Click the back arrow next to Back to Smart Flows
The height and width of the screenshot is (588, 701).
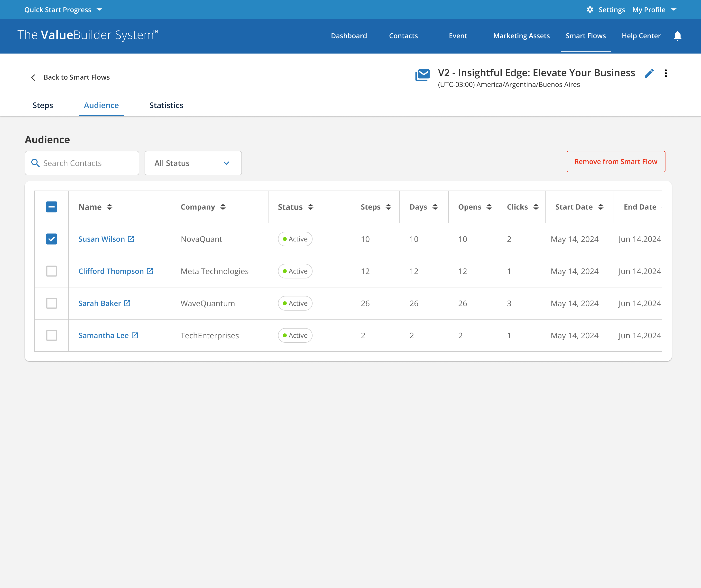click(x=33, y=77)
